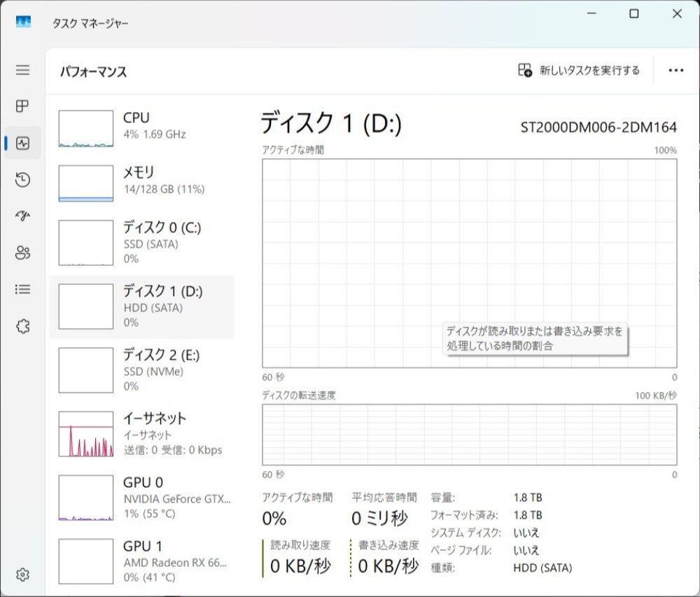This screenshot has height=597, width=700.
Task: Click the パフォーマンス page title
Action: pyautogui.click(x=93, y=72)
